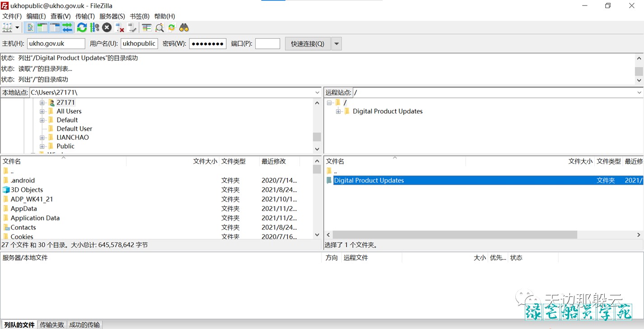Click local tree vertical scrollbar thumb

tap(317, 137)
